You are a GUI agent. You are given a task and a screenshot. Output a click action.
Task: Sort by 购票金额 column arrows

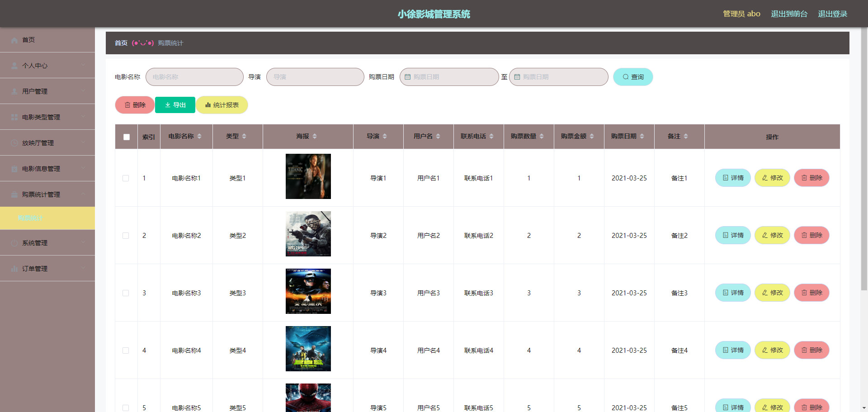[x=592, y=136]
